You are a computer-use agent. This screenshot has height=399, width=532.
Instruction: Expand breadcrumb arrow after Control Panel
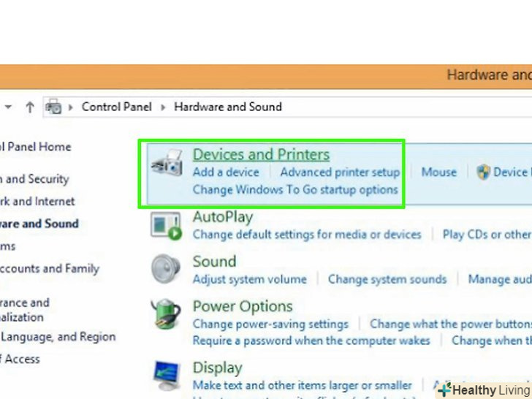click(163, 107)
